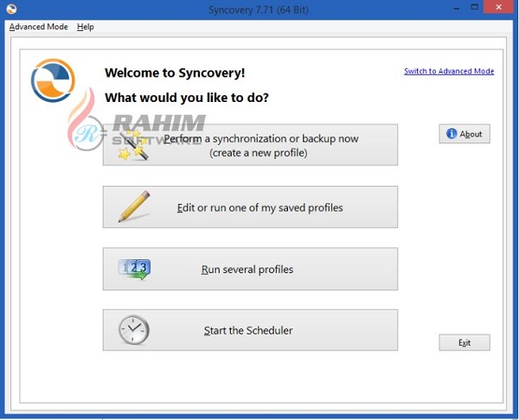The image size is (519, 420).
Task: Click the blue info icon on About
Action: pyautogui.click(x=452, y=134)
